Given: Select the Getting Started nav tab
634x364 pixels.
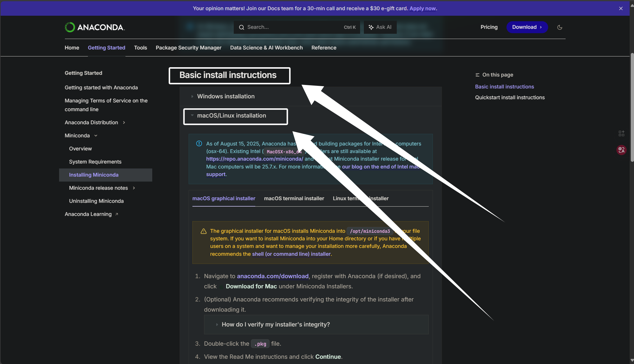Looking at the screenshot, I should [107, 48].
